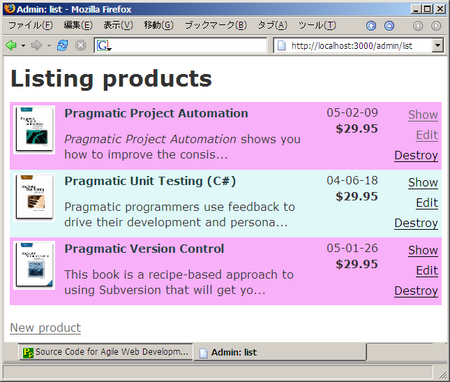450x382 pixels.
Task: Click the blue Reload button
Action: point(62,45)
